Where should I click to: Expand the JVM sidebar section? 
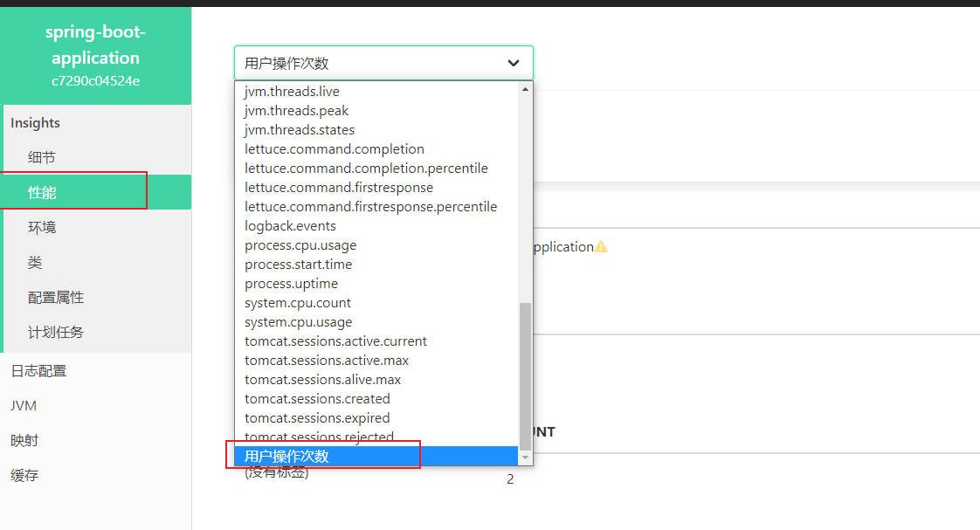(x=24, y=406)
